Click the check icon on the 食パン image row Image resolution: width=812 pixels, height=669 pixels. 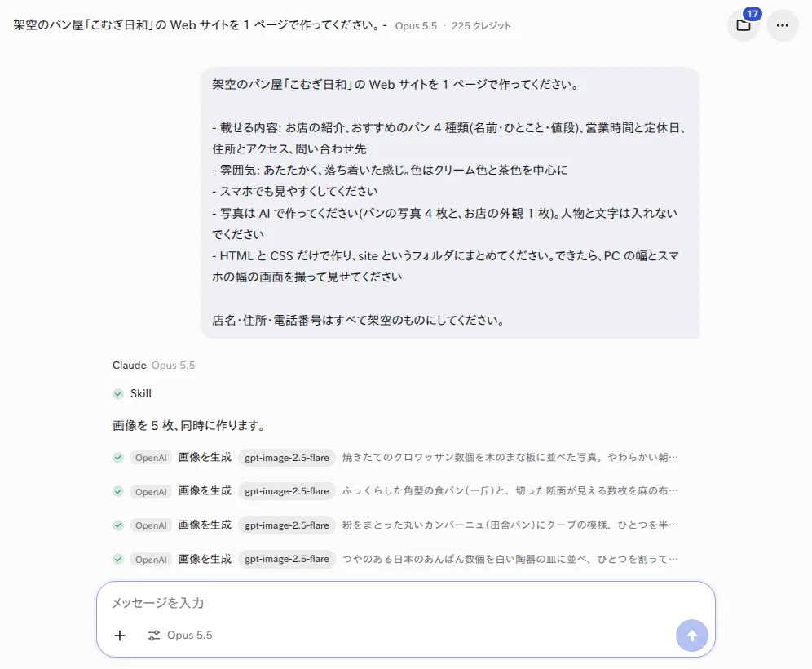pyautogui.click(x=118, y=491)
